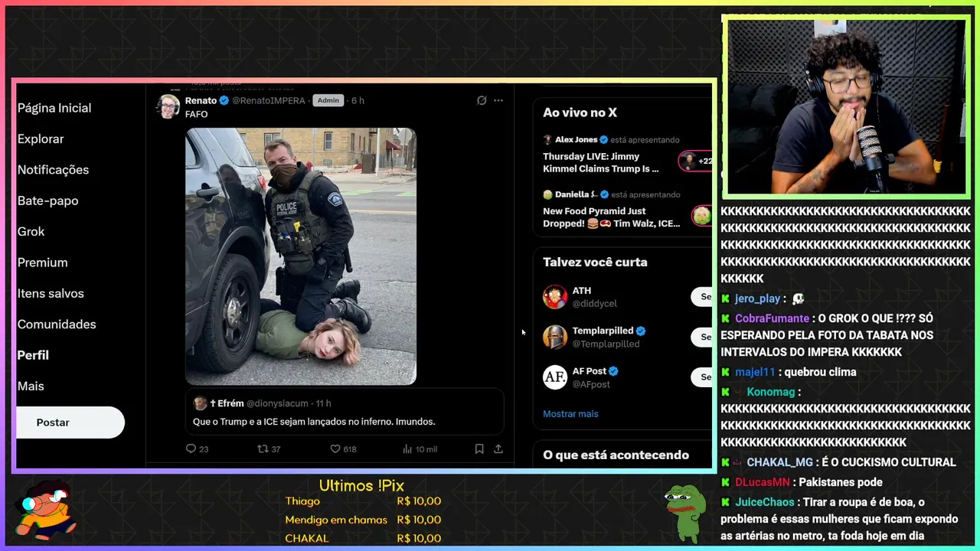This screenshot has height=551, width=980.
Task: Click Pix donor 'Mendigo em chamas'
Action: (x=335, y=520)
